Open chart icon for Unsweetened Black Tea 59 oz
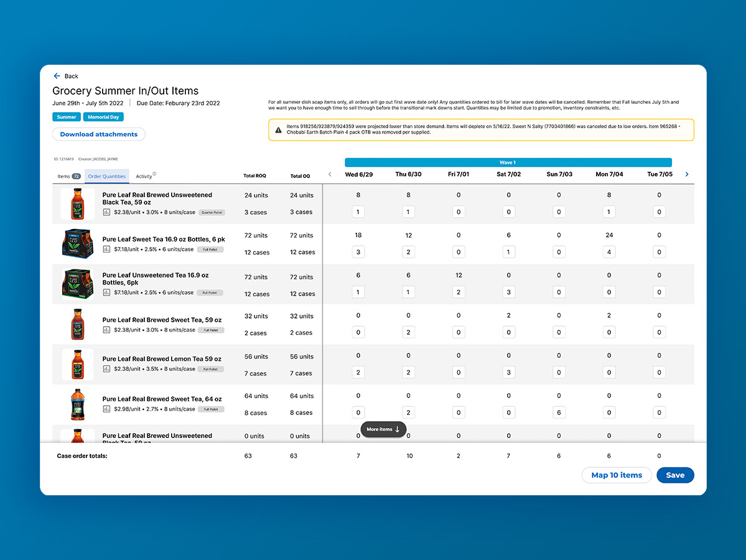746x560 pixels. [106, 212]
